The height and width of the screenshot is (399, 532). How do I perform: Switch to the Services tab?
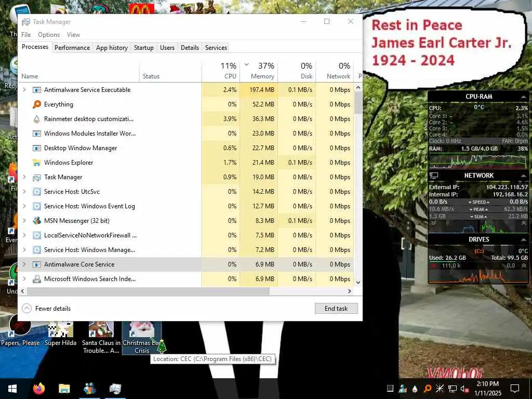[x=216, y=48]
